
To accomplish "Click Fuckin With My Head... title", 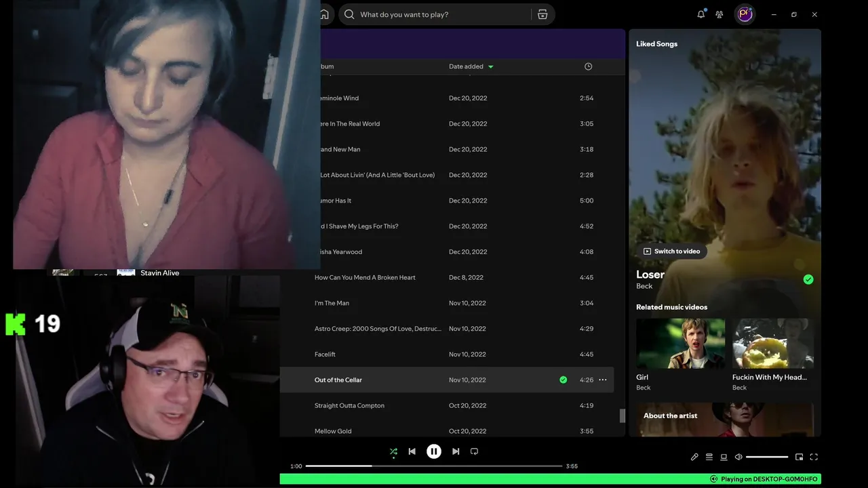I will (x=770, y=378).
